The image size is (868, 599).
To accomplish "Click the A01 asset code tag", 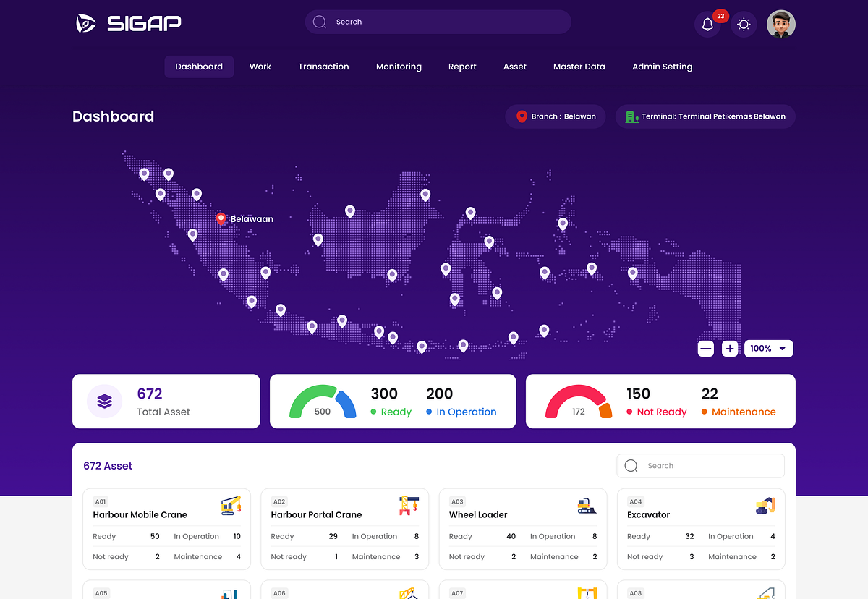I will tap(101, 501).
